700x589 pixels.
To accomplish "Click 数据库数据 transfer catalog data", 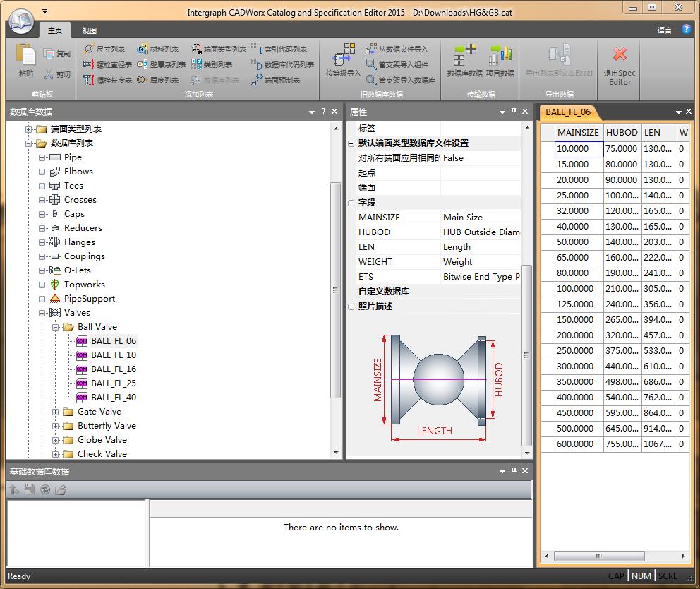I will pos(465,60).
